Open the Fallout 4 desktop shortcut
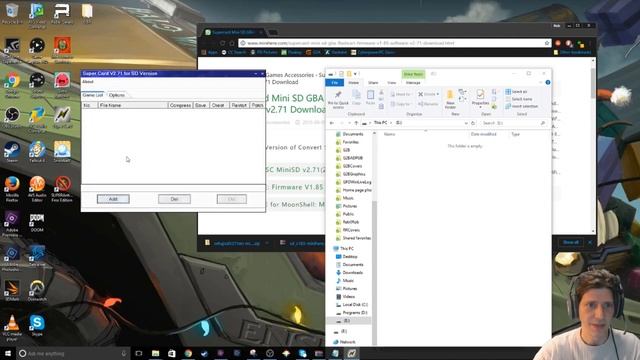Viewport: 640px width, 360px height. 37,152
